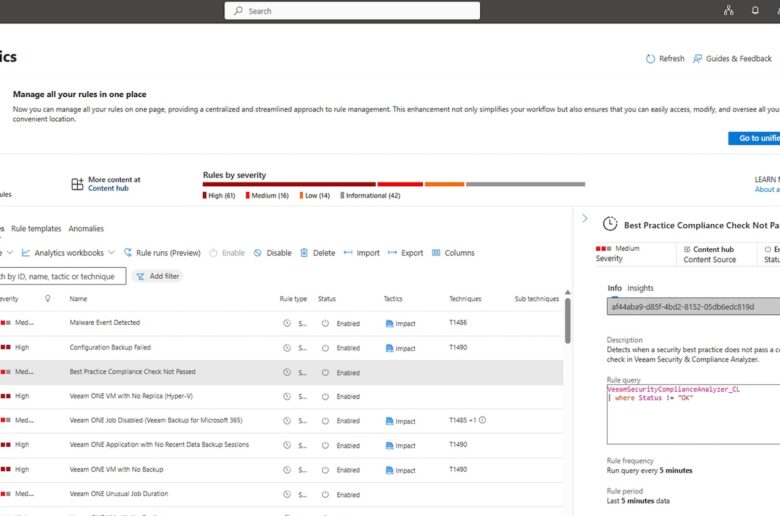Open the directory switcher icon in top bar
Screen dimensions: 780x516
[x=728, y=11]
